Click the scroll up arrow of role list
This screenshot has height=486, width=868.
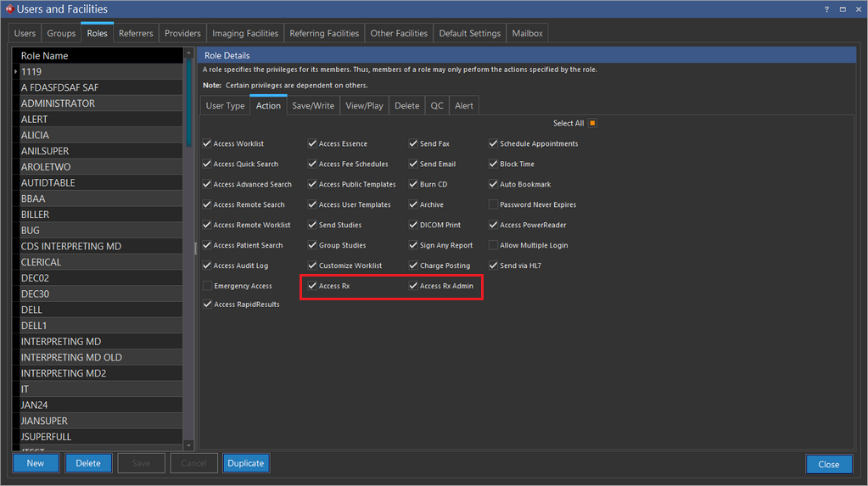click(x=189, y=53)
